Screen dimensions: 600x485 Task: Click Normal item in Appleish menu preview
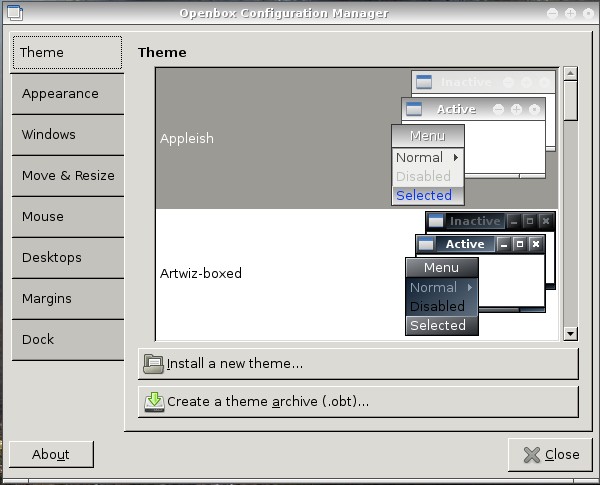point(428,158)
